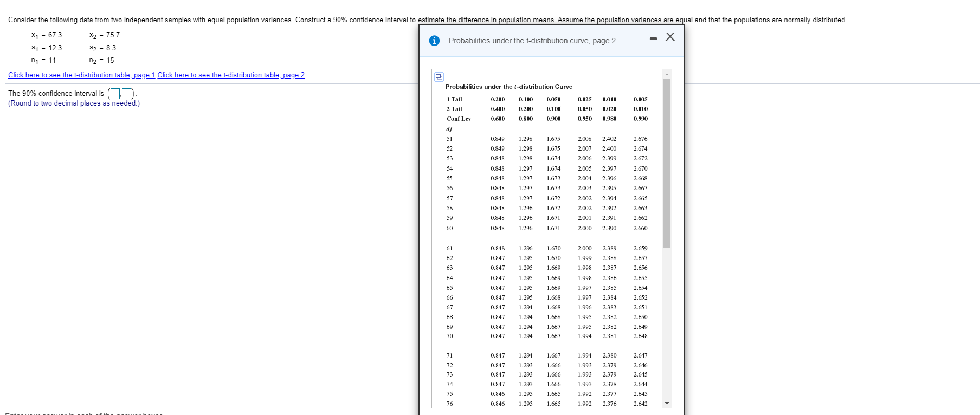
Task: Click the sample size 'n1 = 11'
Action: [x=43, y=60]
